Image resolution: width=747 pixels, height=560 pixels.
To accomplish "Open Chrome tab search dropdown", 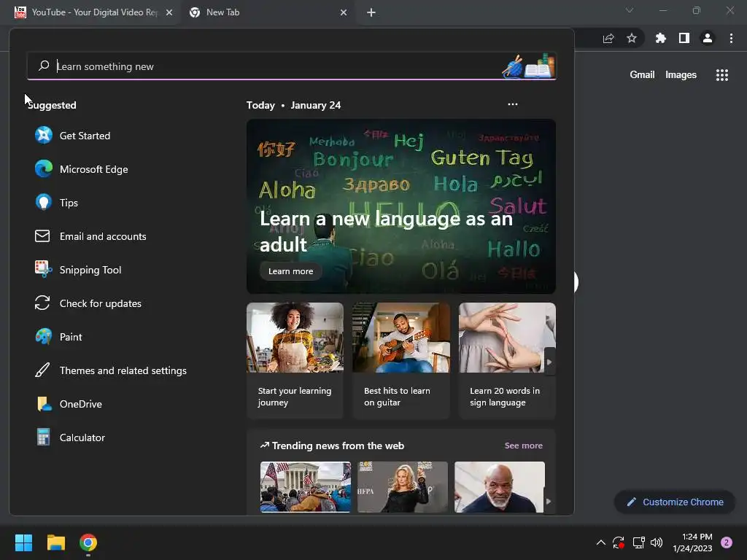I will 630,10.
